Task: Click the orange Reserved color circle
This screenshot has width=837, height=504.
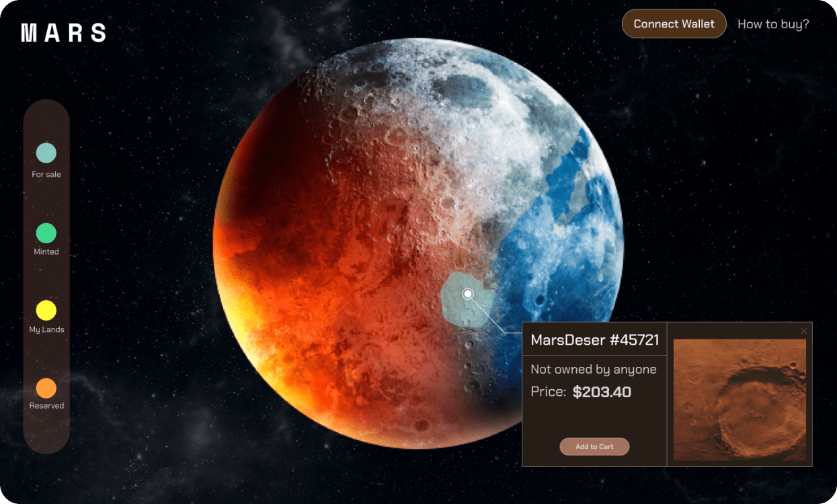Action: (46, 388)
